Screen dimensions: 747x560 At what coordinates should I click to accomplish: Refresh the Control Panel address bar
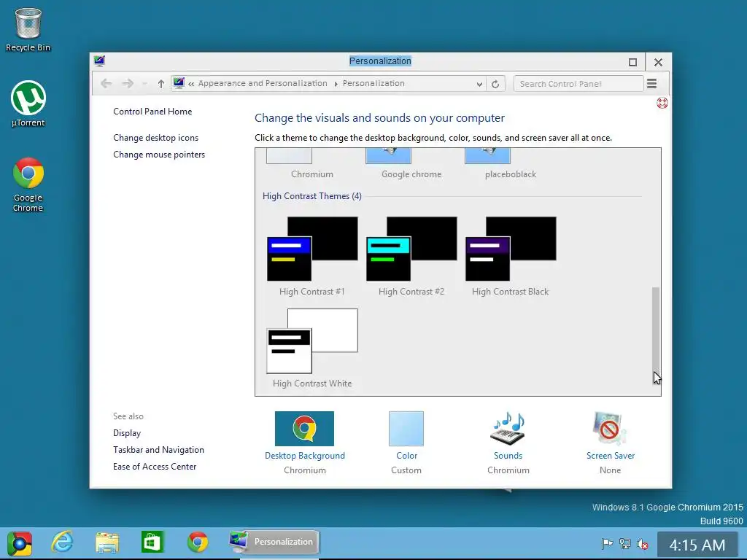click(x=495, y=85)
